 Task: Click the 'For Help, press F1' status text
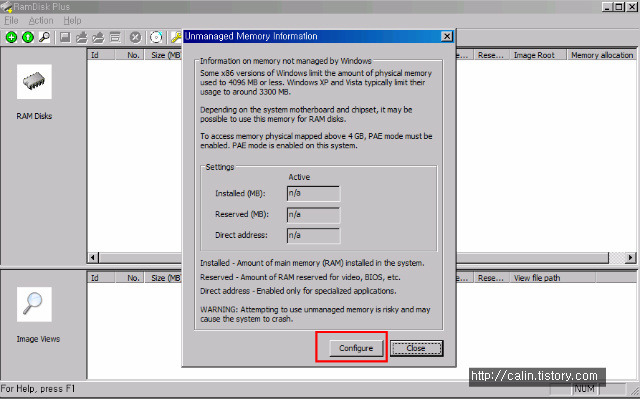point(38,389)
